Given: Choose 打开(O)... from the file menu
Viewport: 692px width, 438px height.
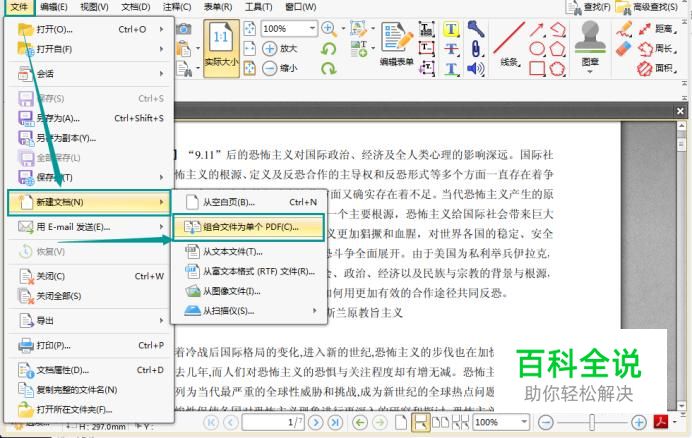Looking at the screenshot, I should (88, 29).
